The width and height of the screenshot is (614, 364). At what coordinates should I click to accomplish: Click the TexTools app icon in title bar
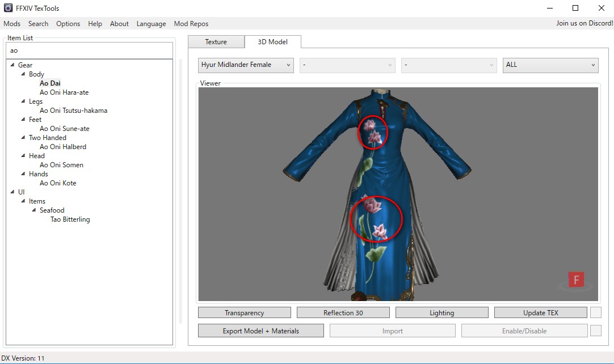pos(9,8)
